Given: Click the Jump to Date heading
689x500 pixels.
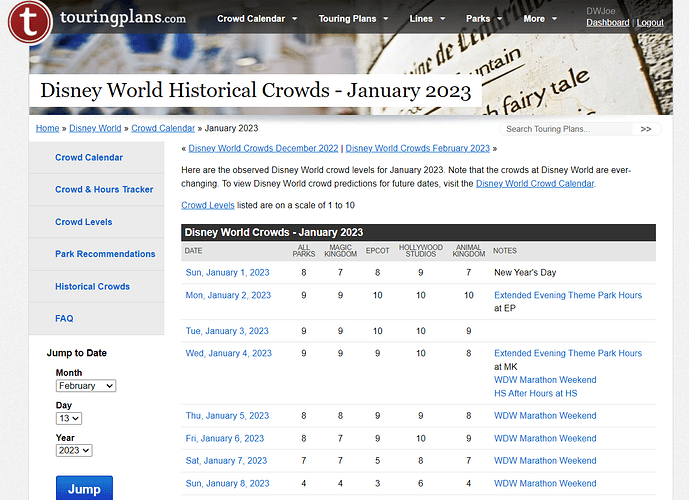Looking at the screenshot, I should click(76, 353).
